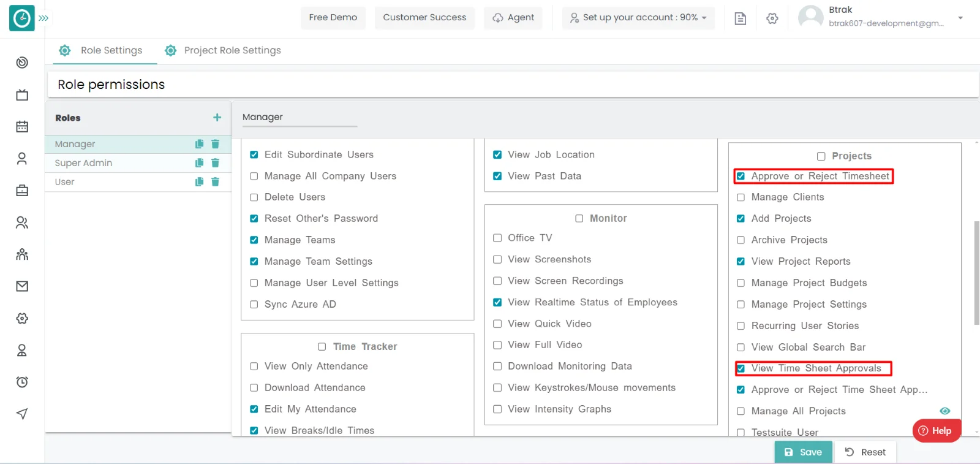Click the trash icon in User row
980x464 pixels.
pos(215,182)
